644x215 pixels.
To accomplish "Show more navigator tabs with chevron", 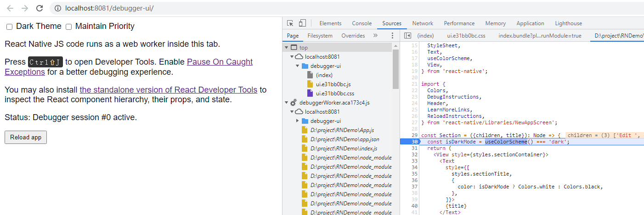I will 375,36.
